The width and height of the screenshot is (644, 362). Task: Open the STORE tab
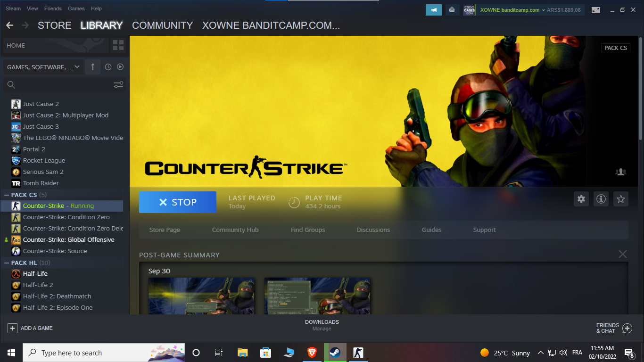pos(54,25)
